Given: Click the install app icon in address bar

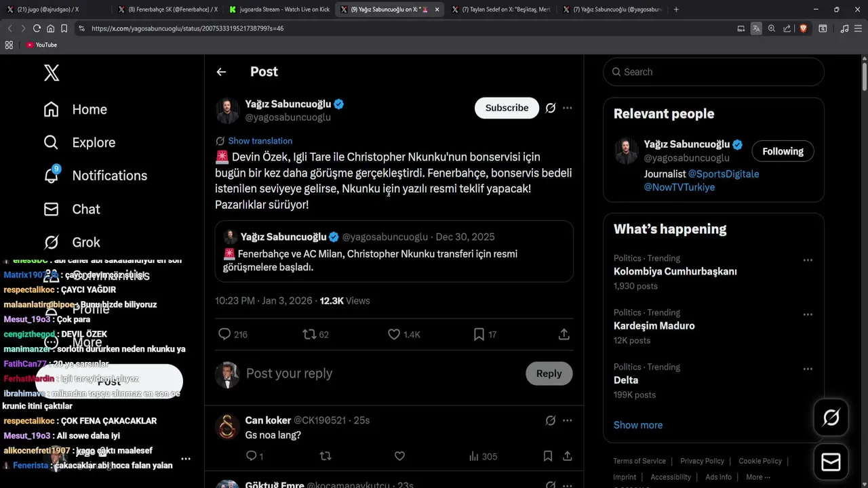Looking at the screenshot, I should (741, 28).
